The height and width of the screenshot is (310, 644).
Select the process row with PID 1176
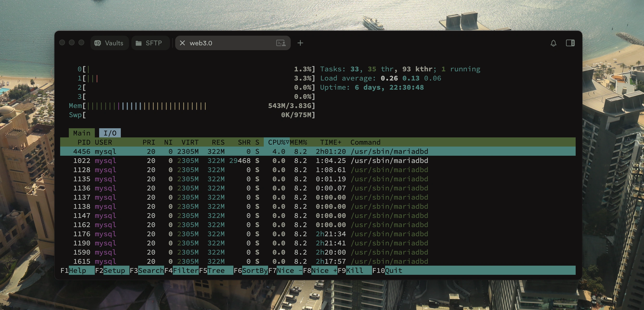point(250,234)
